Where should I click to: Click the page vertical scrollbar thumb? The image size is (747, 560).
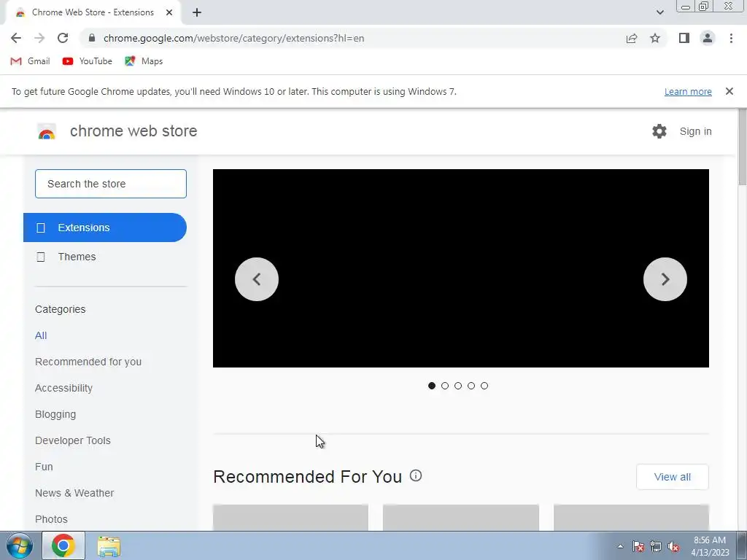742,147
